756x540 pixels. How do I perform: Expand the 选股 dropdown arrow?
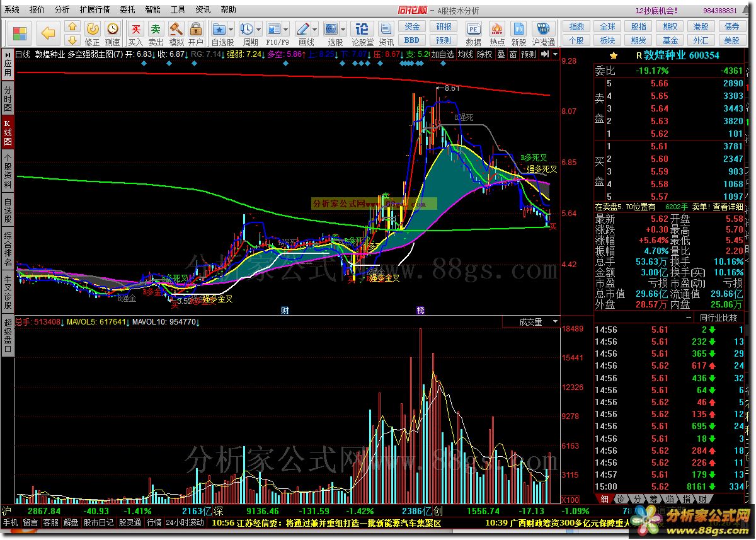[343, 29]
